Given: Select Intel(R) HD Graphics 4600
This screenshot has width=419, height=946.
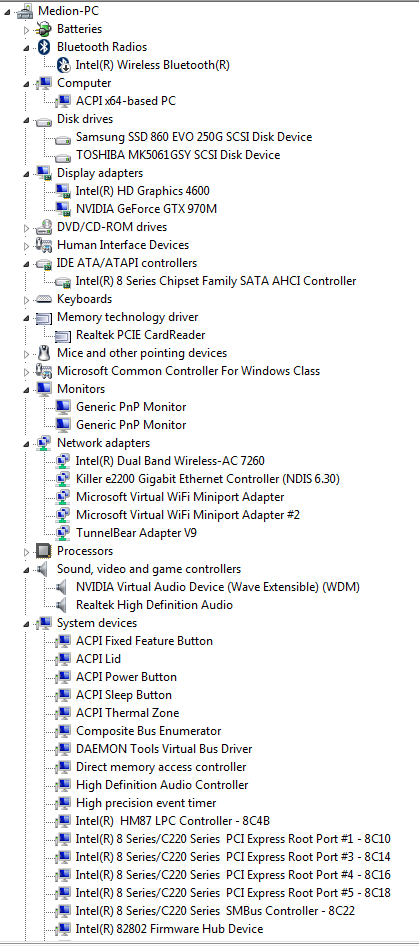Looking at the screenshot, I should 142,191.
